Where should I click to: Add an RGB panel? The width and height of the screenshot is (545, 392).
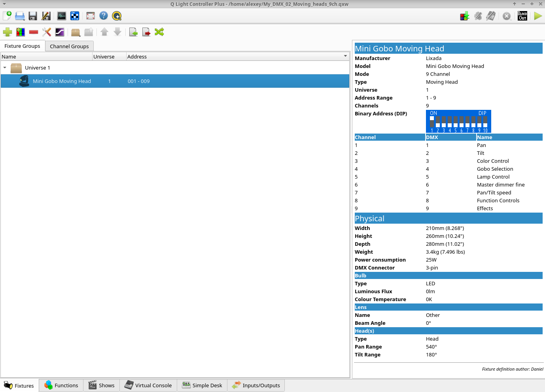coord(21,32)
